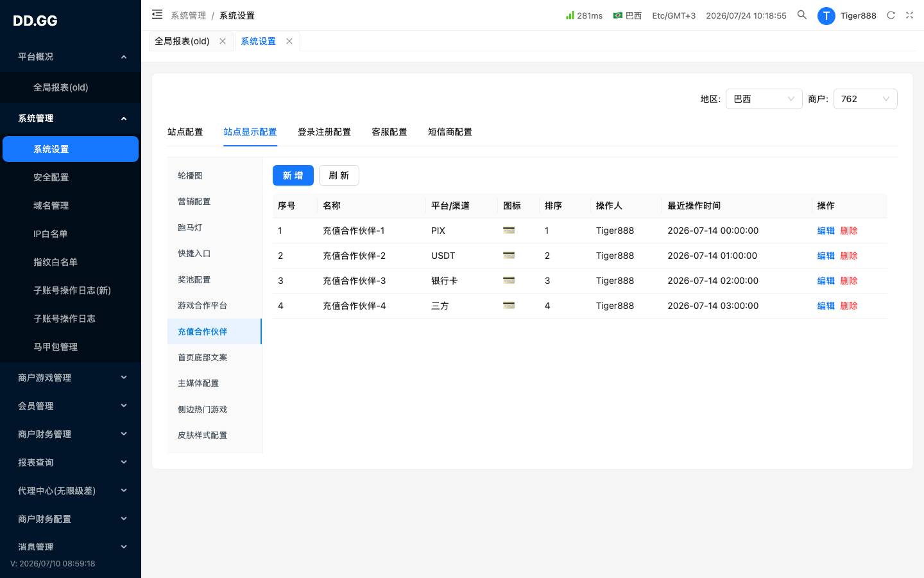Edit 充值合作伙伴-2 row
Screen dimensions: 924x578
(x=826, y=256)
